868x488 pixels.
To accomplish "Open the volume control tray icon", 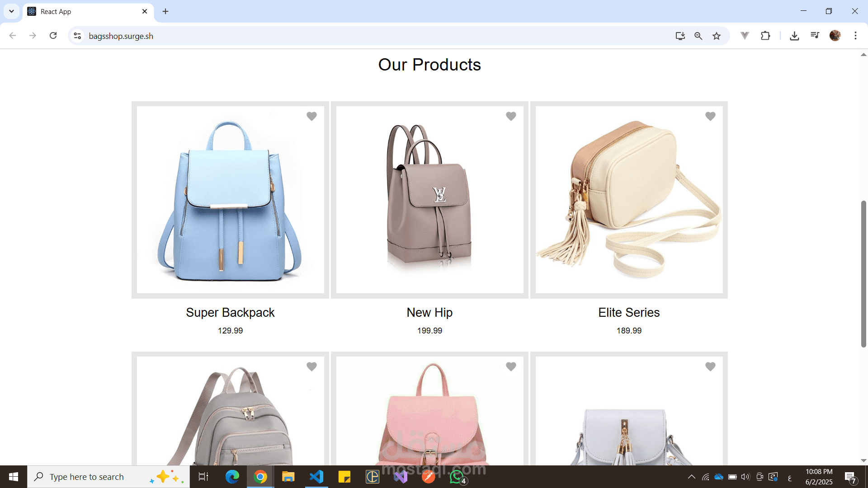I will [x=745, y=477].
